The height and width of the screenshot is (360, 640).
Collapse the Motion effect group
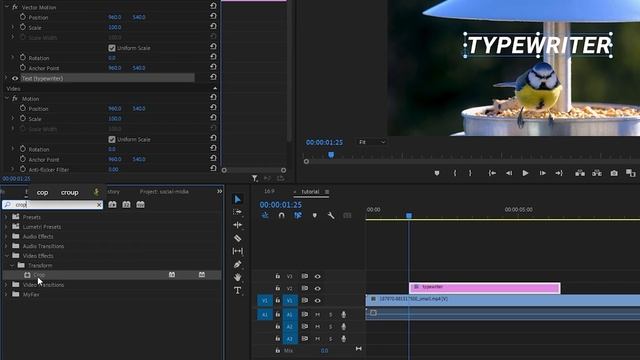[x=7, y=98]
